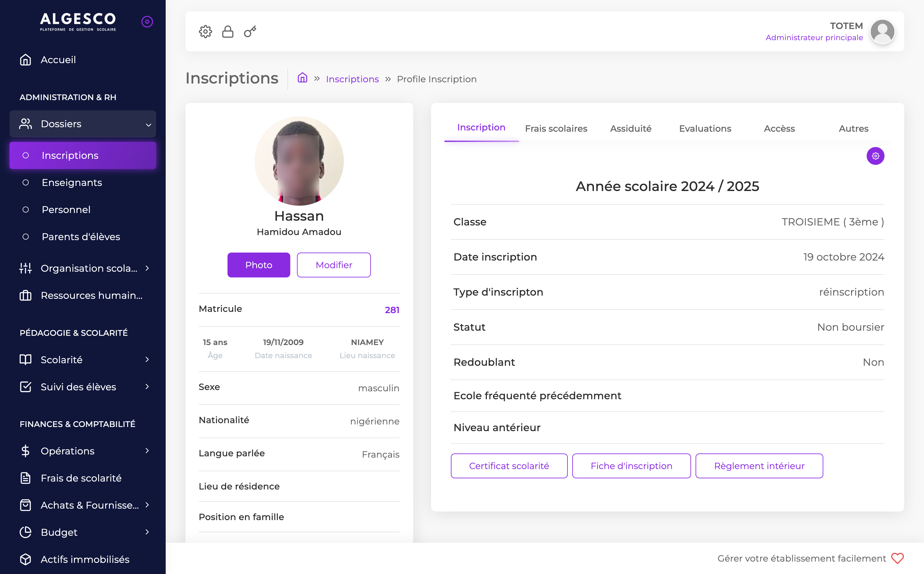924x574 pixels.
Task: Select the key icon in the top toolbar
Action: tap(249, 32)
